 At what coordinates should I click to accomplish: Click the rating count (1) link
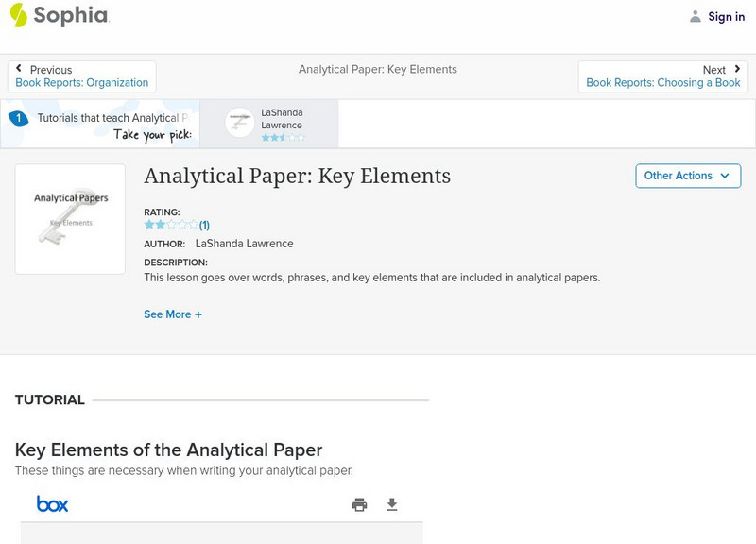pyautogui.click(x=204, y=225)
